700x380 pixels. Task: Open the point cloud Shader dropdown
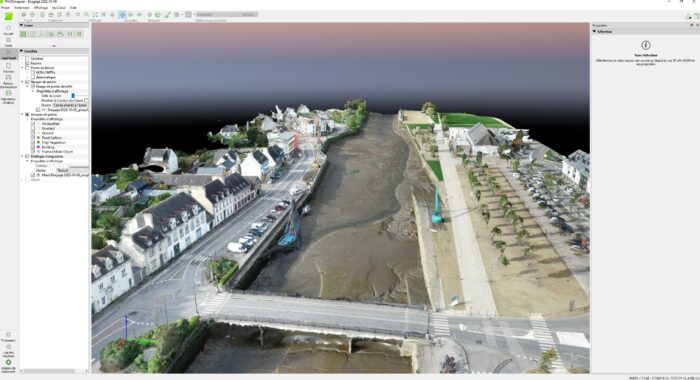[x=70, y=105]
